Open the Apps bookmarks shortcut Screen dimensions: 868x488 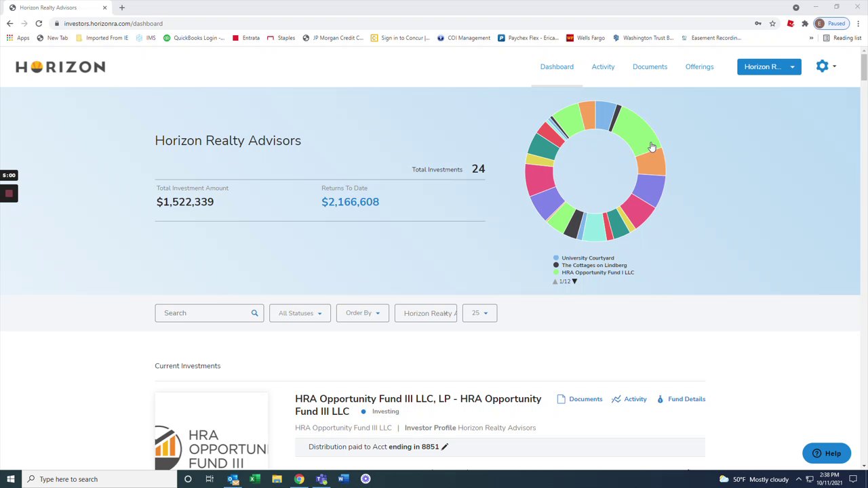point(18,38)
